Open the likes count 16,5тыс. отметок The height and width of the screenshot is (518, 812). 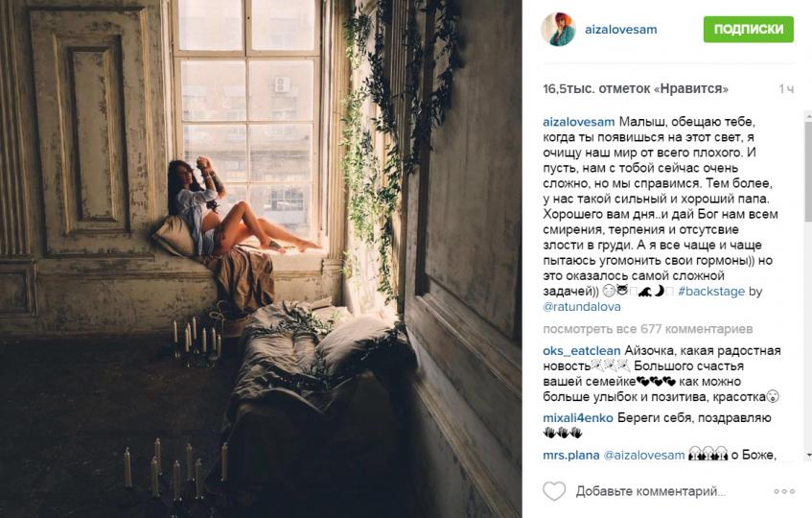click(636, 89)
